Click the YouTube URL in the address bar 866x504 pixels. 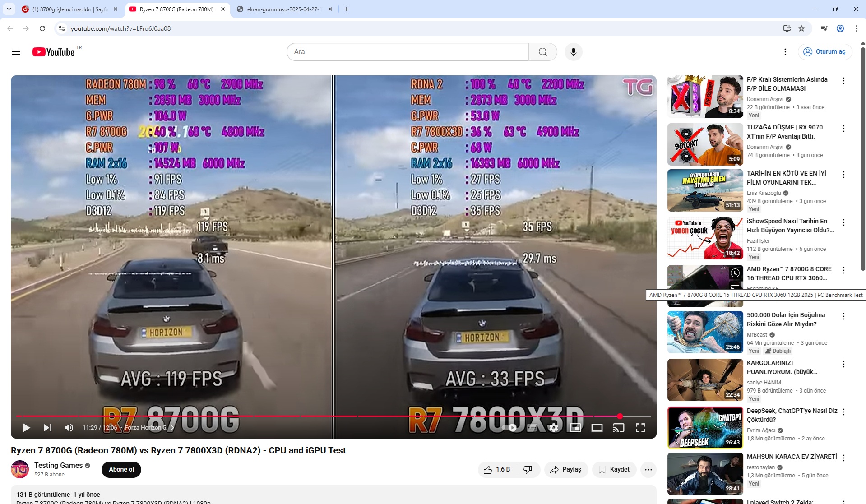coord(121,28)
